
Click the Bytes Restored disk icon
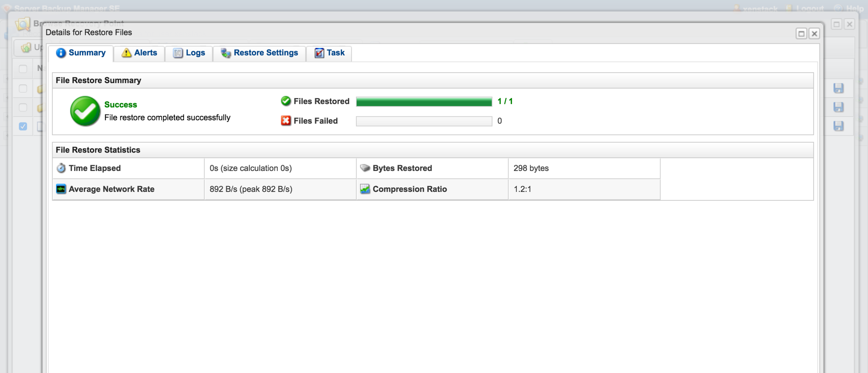(x=365, y=168)
